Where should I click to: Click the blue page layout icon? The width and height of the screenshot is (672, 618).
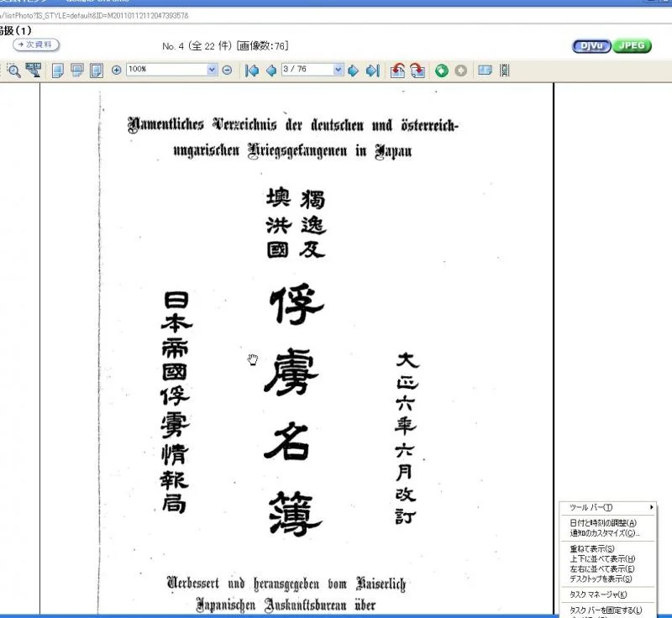(485, 70)
